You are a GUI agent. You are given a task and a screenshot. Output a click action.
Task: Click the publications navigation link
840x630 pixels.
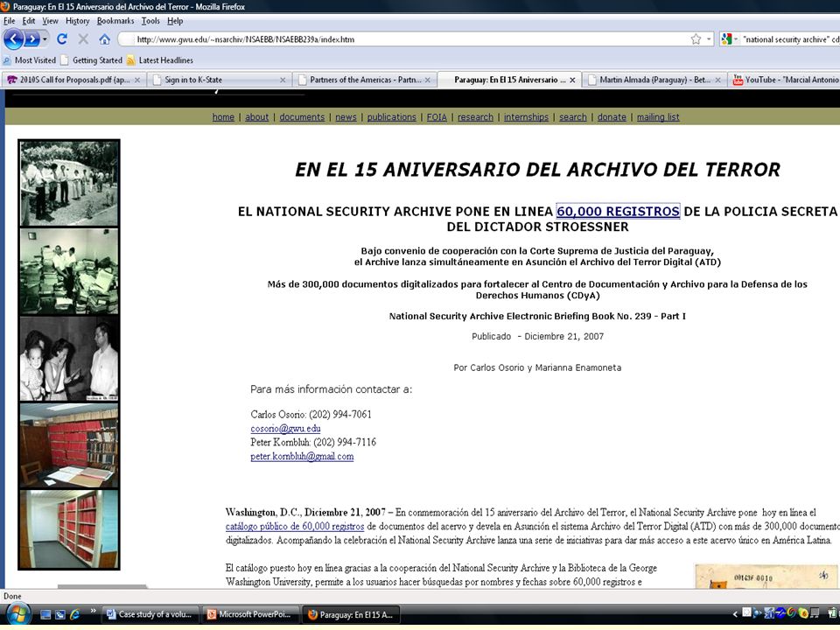(391, 116)
